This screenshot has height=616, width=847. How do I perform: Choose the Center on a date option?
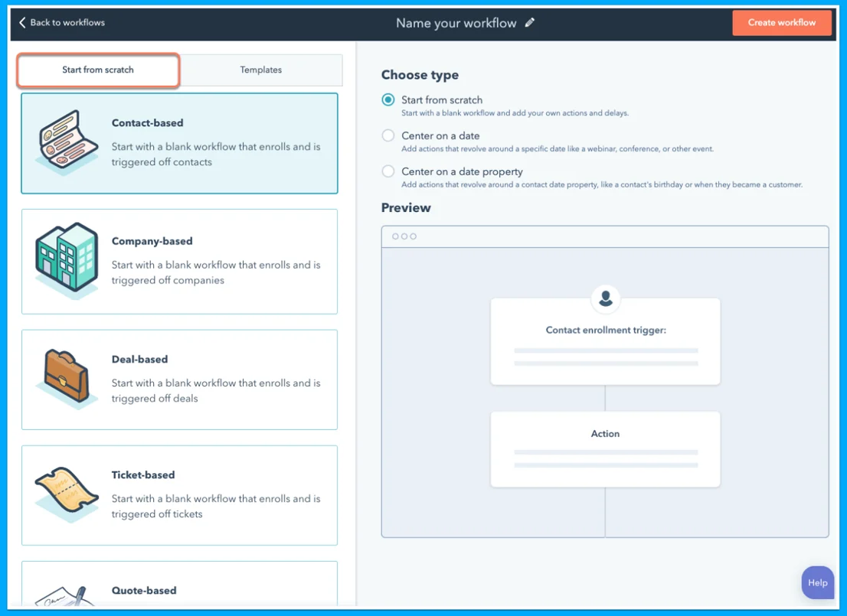(x=388, y=135)
